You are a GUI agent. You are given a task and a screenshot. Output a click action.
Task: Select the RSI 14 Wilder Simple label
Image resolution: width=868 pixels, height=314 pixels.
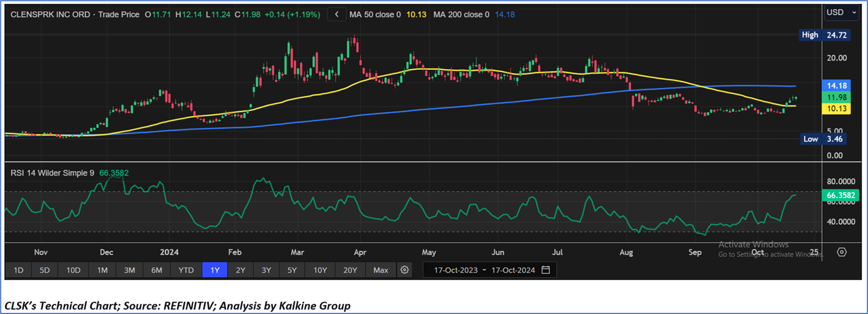click(52, 173)
